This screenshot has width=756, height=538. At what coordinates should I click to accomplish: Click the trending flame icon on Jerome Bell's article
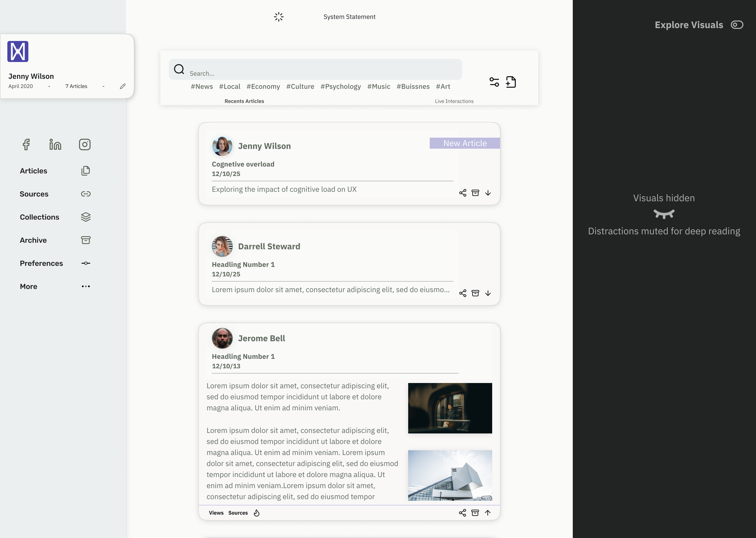pyautogui.click(x=257, y=513)
